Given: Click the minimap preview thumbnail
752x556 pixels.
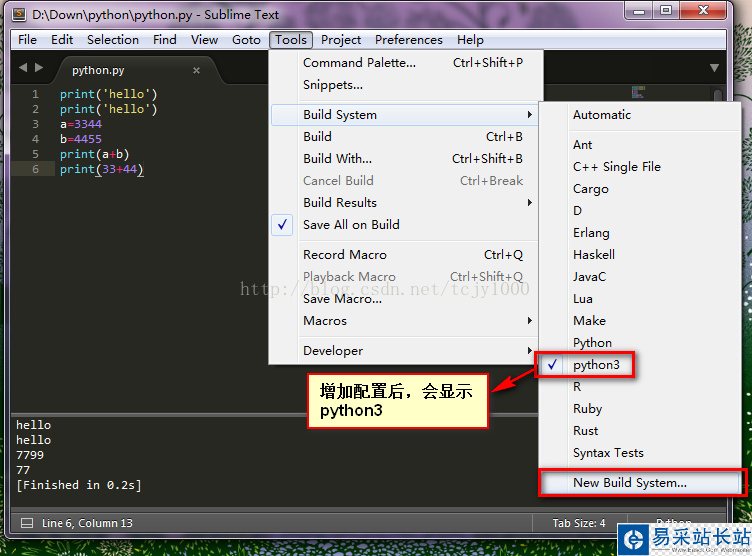Looking at the screenshot, I should coord(638,92).
